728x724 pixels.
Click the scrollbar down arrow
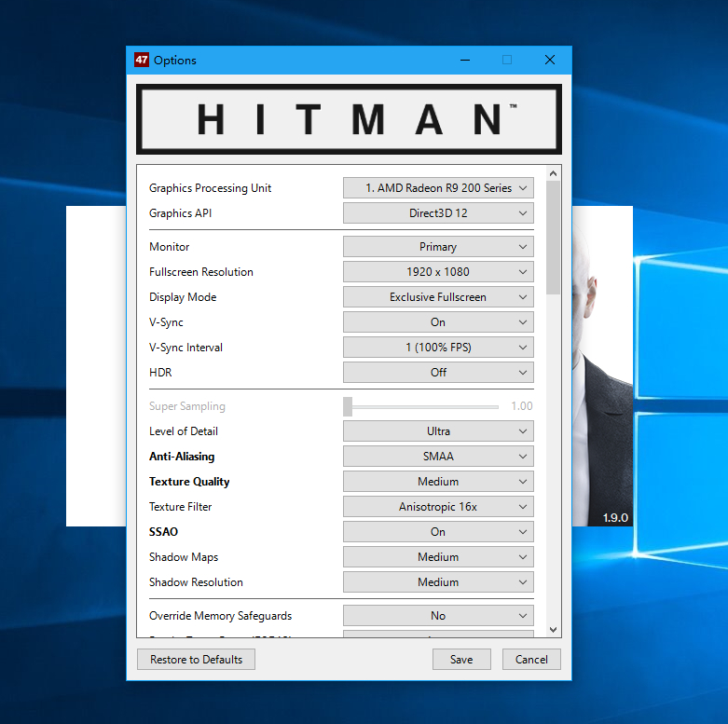coord(554,630)
